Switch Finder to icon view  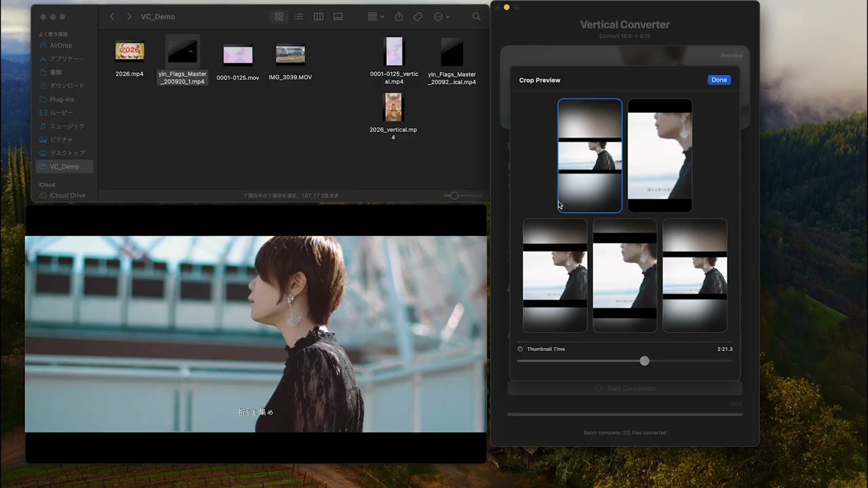[x=279, y=17]
